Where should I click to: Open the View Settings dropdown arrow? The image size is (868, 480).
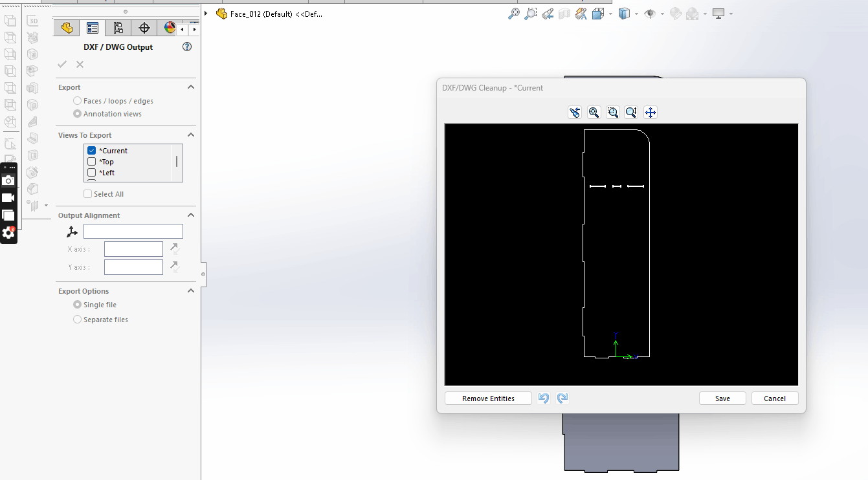point(731,14)
